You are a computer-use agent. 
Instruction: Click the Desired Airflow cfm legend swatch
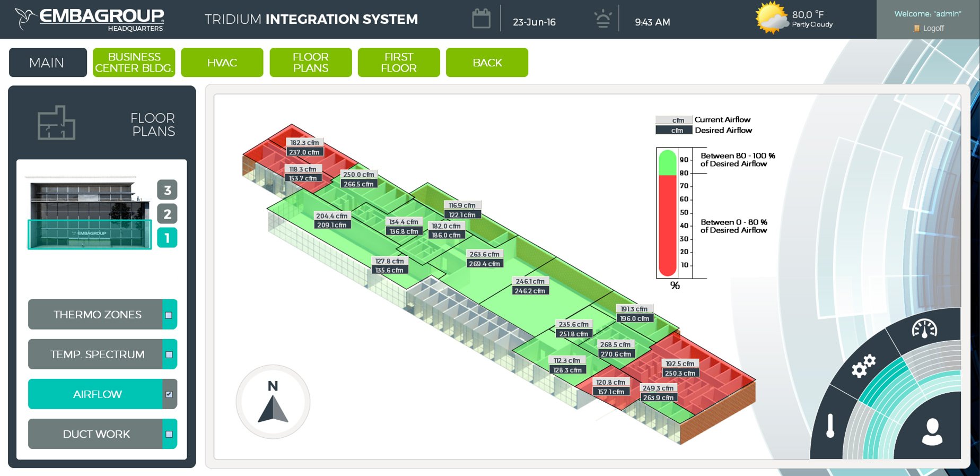tap(673, 131)
